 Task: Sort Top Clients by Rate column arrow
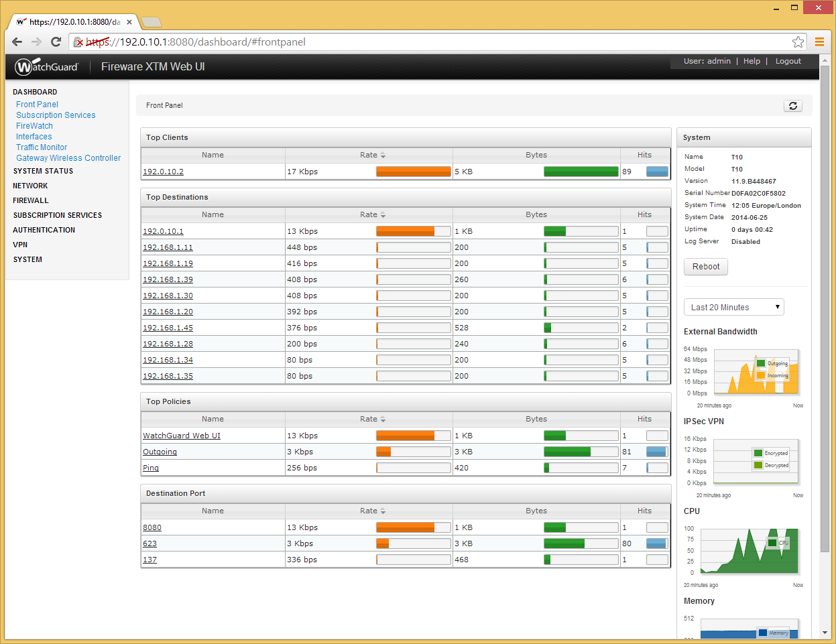coord(383,155)
